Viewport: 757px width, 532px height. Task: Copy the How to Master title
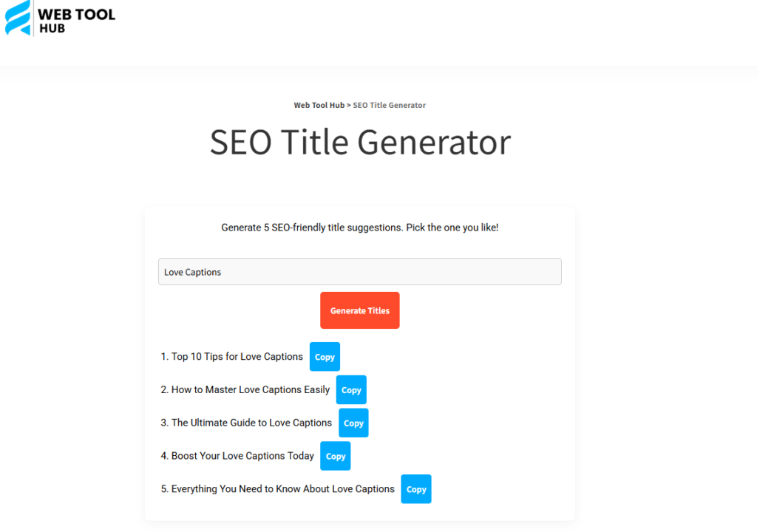click(351, 389)
